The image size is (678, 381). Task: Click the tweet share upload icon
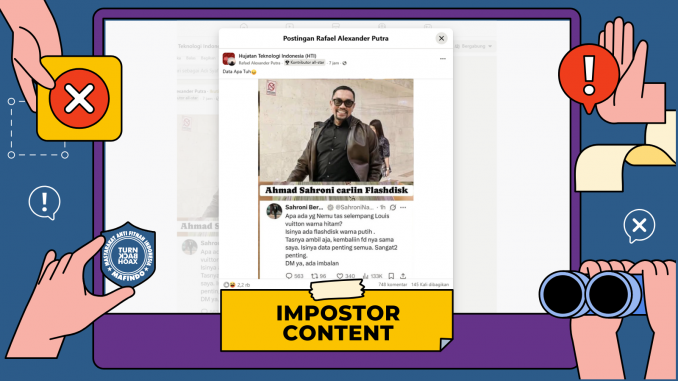coord(403,276)
